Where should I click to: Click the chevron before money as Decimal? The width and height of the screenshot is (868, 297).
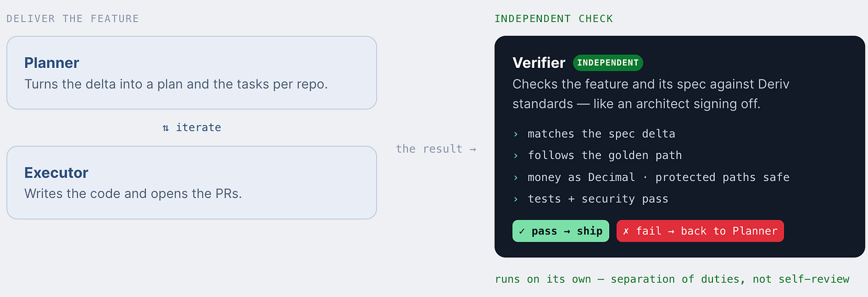point(516,177)
